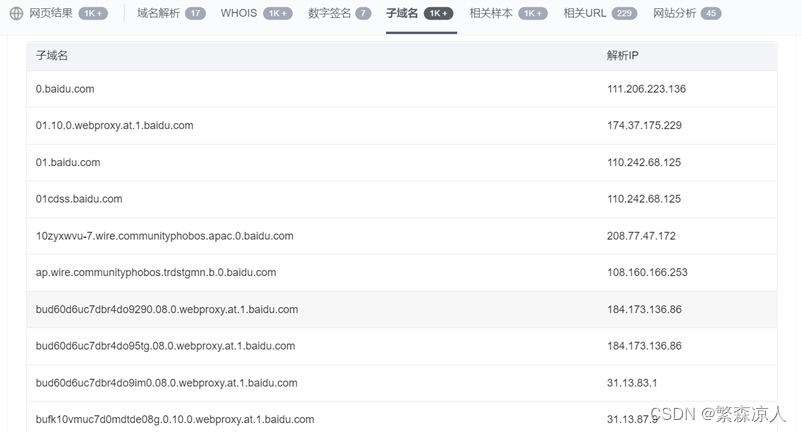Click IP address 108.160.166.253
This screenshot has width=802, height=432.
click(648, 272)
